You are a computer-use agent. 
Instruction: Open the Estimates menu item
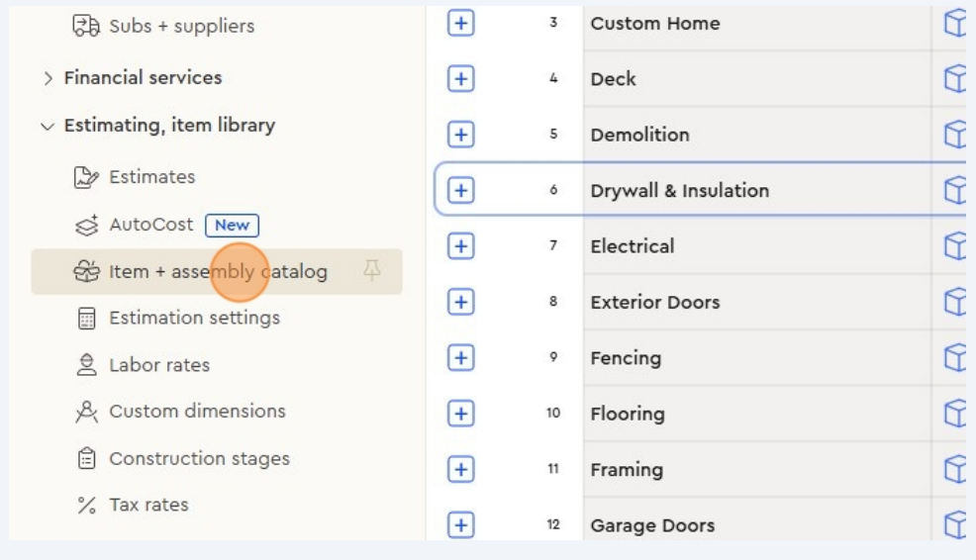[x=151, y=177]
